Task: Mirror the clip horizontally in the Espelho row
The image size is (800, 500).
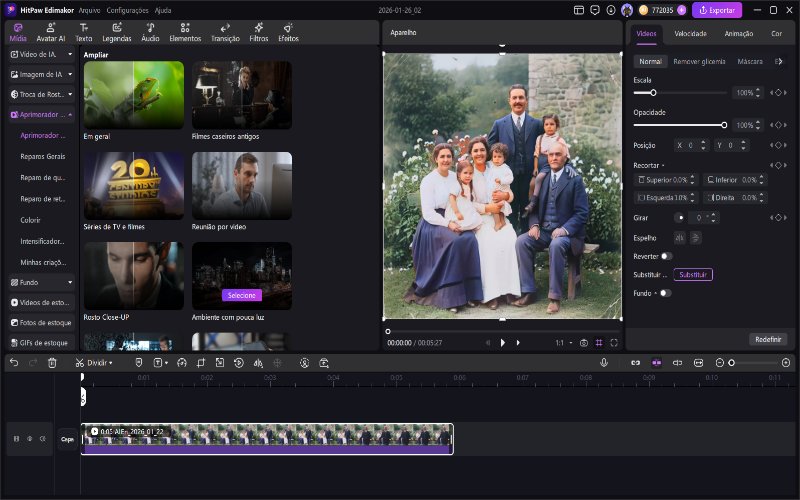Action: (680, 238)
